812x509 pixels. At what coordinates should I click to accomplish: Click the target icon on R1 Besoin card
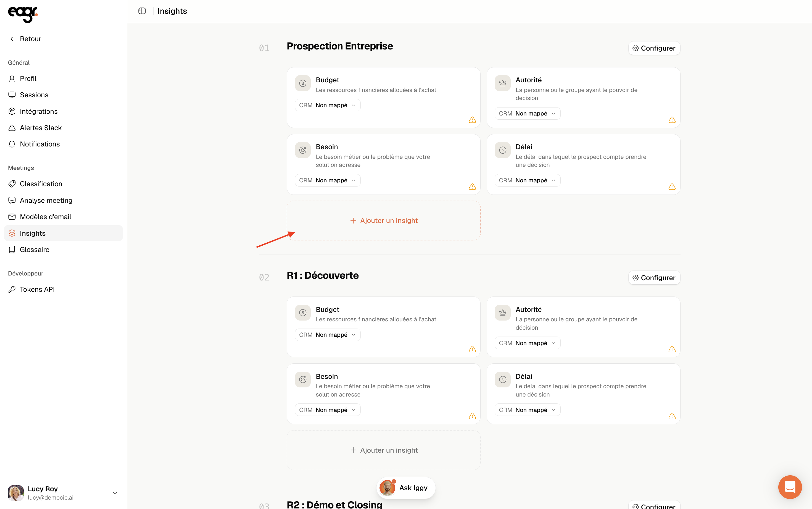[x=303, y=380]
